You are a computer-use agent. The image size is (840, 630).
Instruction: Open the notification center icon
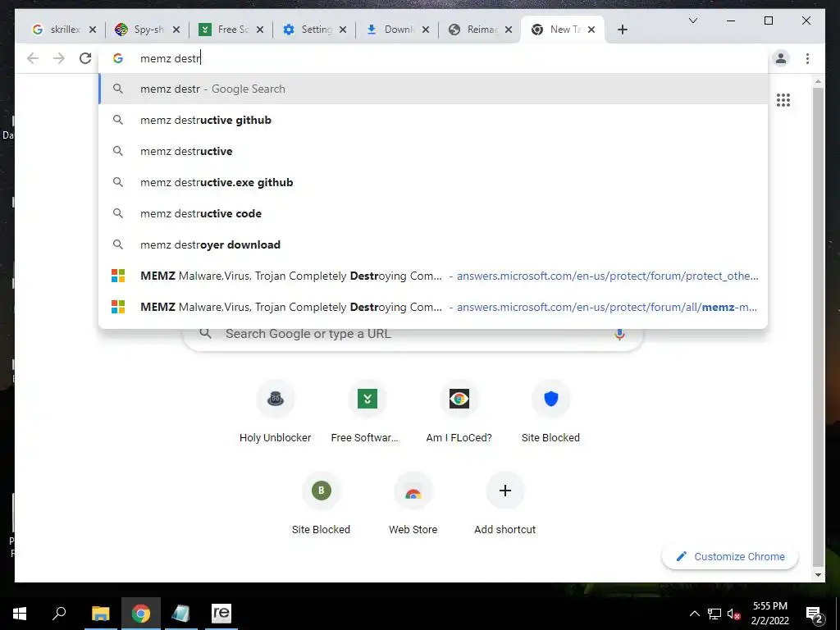[x=815, y=614]
